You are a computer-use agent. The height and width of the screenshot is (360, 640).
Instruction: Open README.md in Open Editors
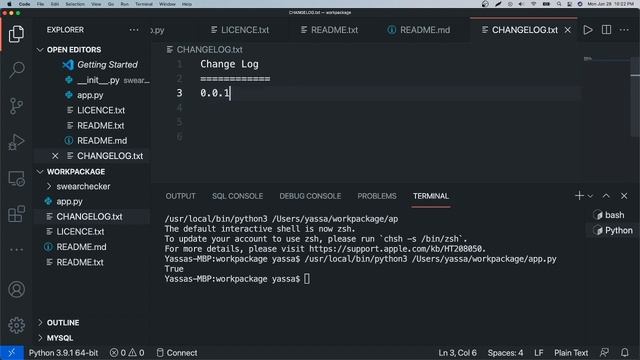(x=102, y=141)
